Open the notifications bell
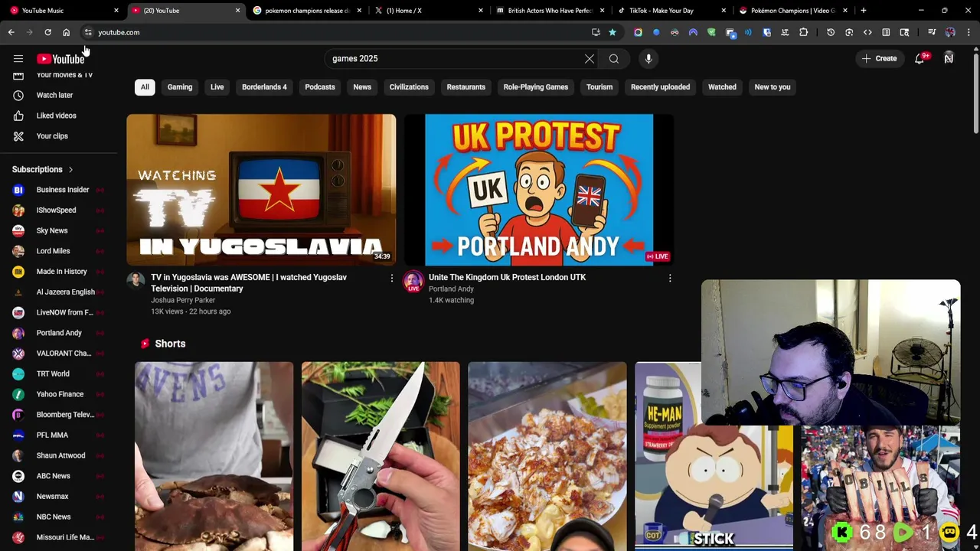Screen dimensions: 980x551 click(x=920, y=59)
